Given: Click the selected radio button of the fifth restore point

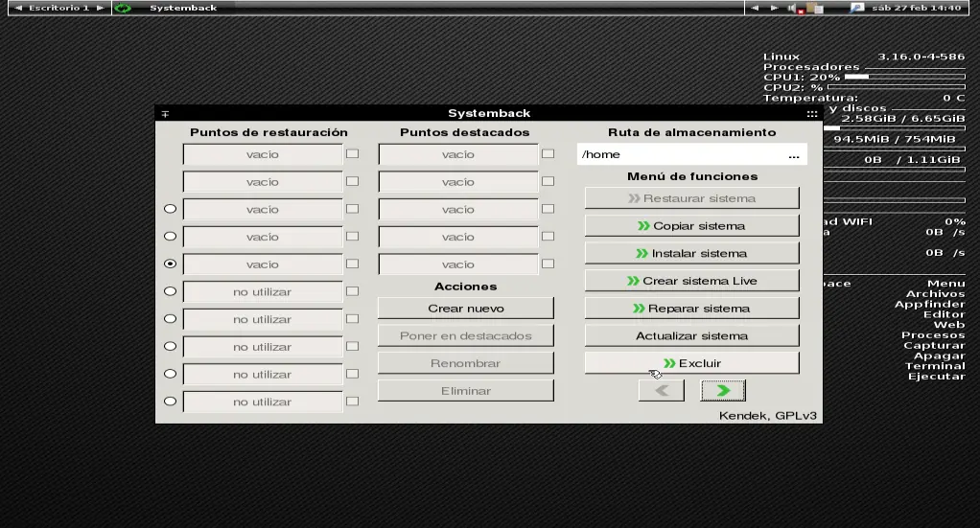Looking at the screenshot, I should click(x=170, y=264).
